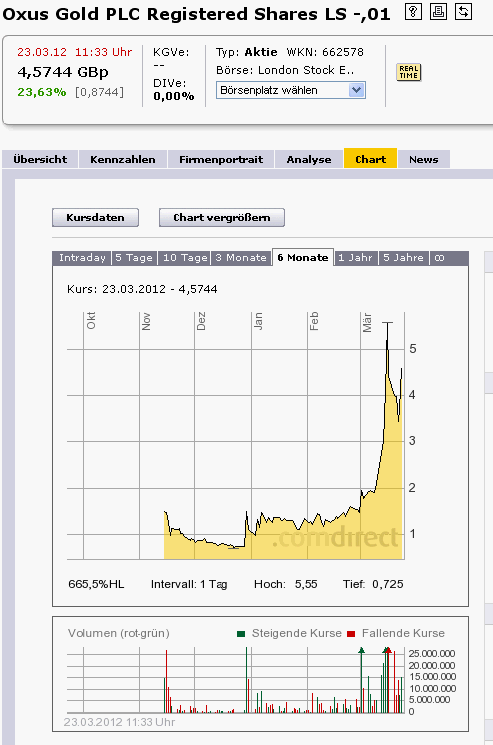Click the Kurs: 23.03.2012 - 4,5744 label

[142, 289]
